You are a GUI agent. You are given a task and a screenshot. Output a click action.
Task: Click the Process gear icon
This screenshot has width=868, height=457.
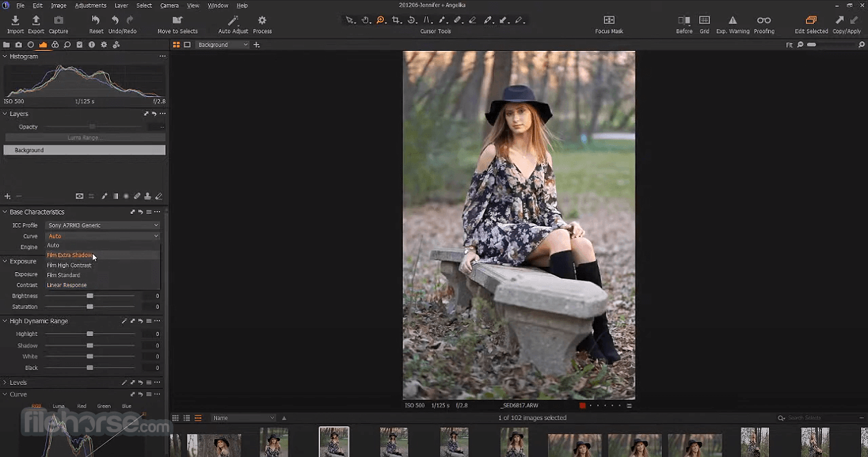click(262, 21)
